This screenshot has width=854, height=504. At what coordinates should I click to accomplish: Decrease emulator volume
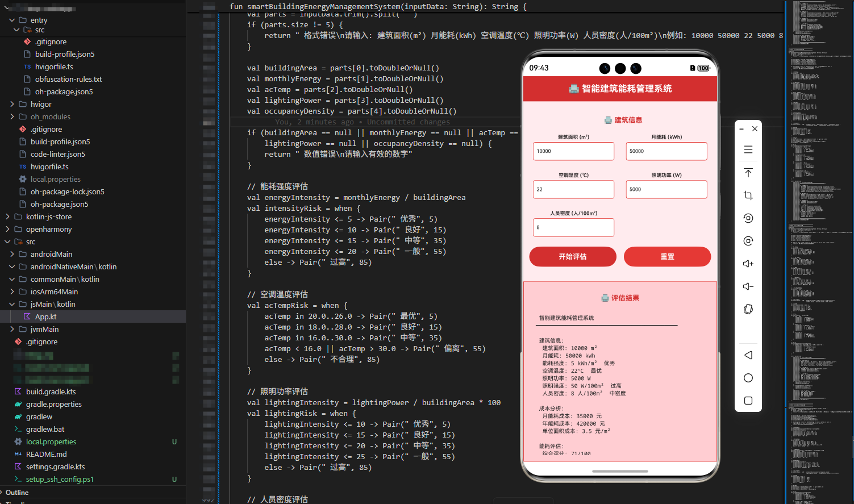click(x=748, y=286)
